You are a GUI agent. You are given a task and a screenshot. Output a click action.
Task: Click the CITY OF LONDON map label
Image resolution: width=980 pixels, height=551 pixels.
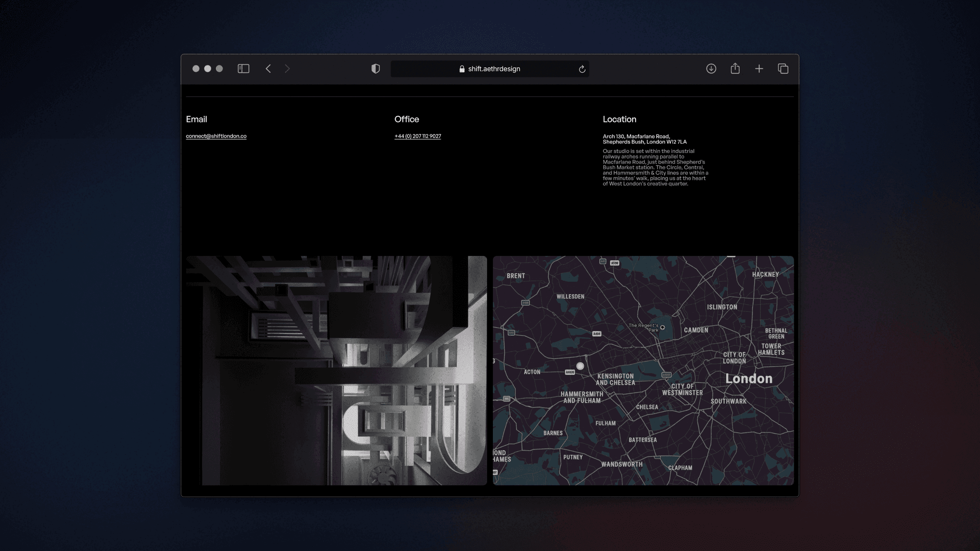735,358
